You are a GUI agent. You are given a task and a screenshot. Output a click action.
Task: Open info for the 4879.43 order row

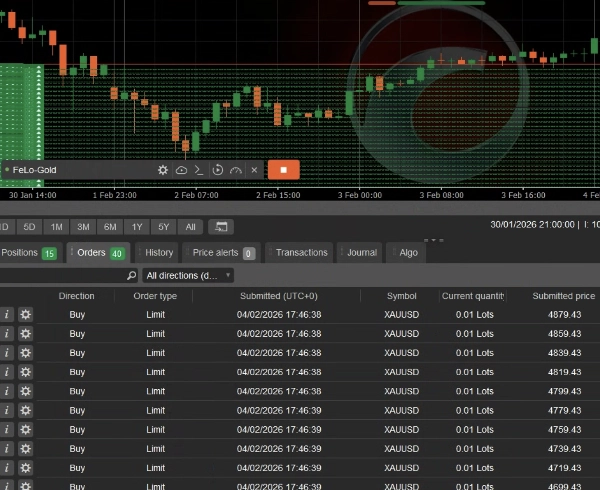point(7,315)
